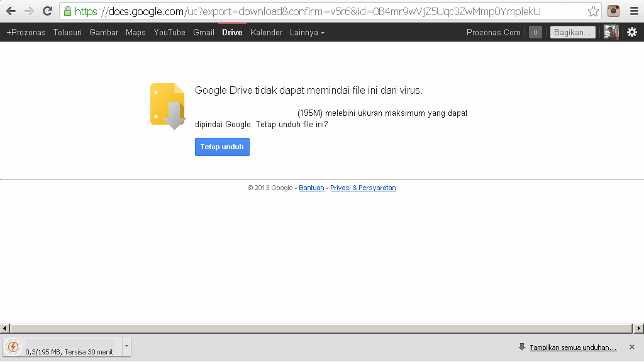Bookmark this page with the star icon
644x362 pixels.
click(593, 11)
